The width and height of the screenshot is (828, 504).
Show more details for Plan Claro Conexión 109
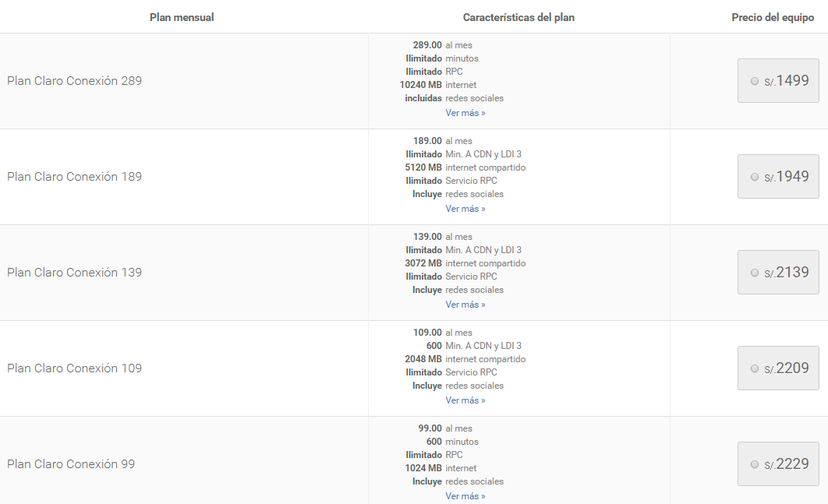pos(465,400)
